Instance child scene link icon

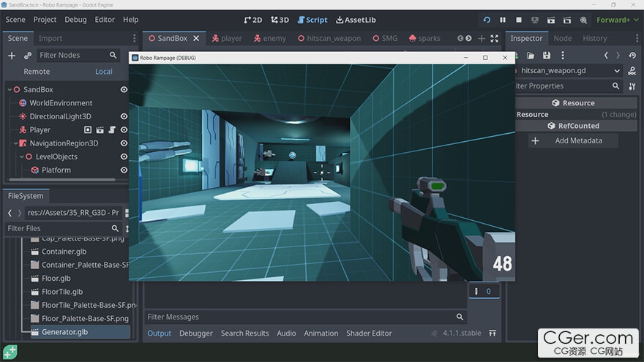point(28,56)
